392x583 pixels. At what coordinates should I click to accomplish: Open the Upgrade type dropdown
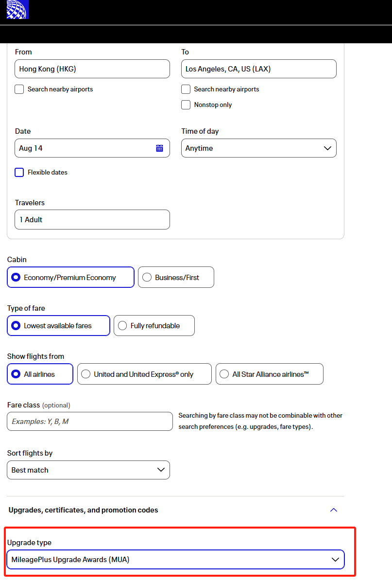tap(175, 560)
